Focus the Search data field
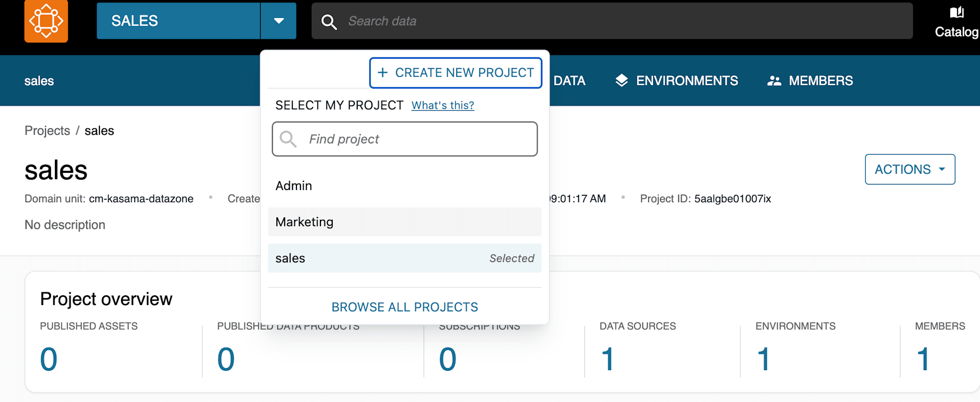980x402 pixels. tap(612, 21)
